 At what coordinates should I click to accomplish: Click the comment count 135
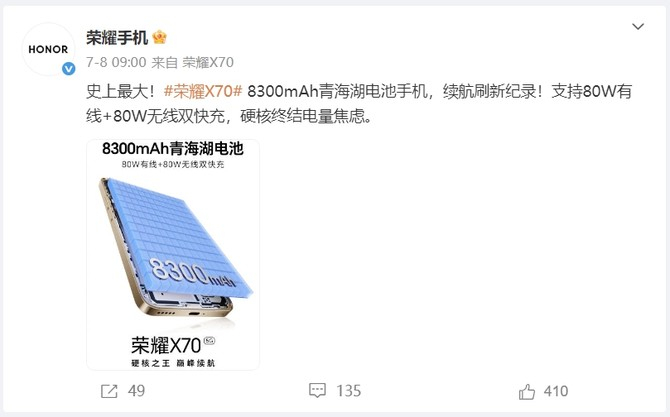click(x=348, y=391)
